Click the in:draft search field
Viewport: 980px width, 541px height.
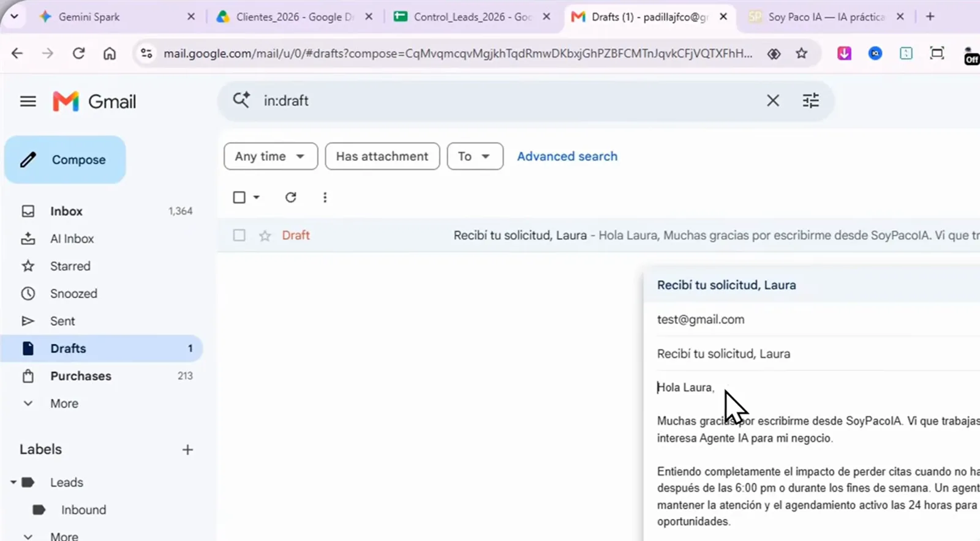point(508,100)
